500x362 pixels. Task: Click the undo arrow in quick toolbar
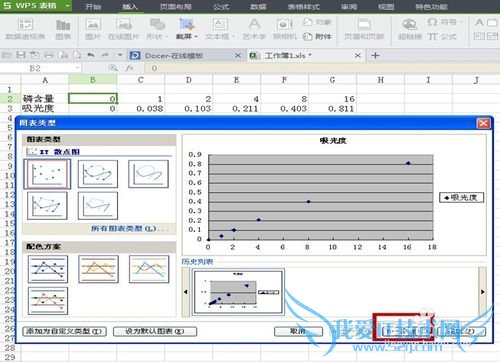(x=91, y=55)
